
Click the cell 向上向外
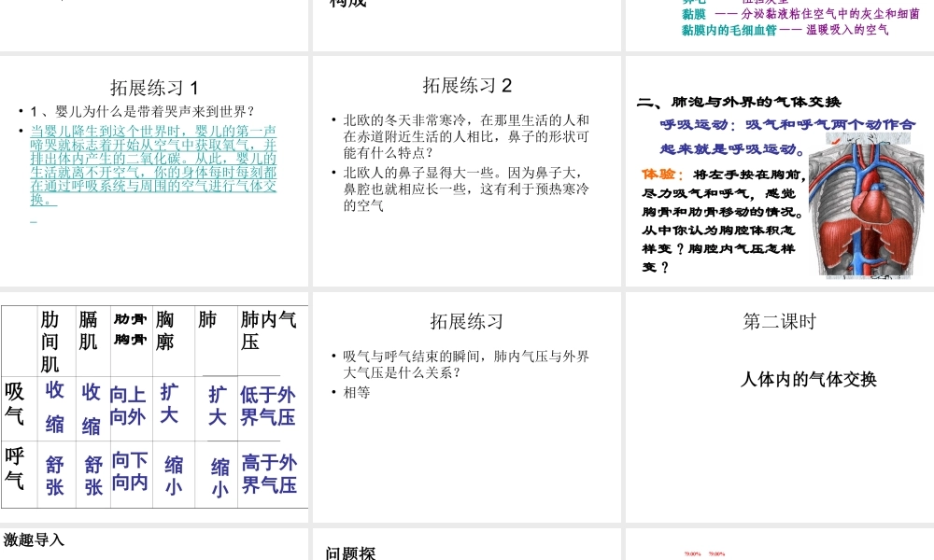click(x=128, y=405)
